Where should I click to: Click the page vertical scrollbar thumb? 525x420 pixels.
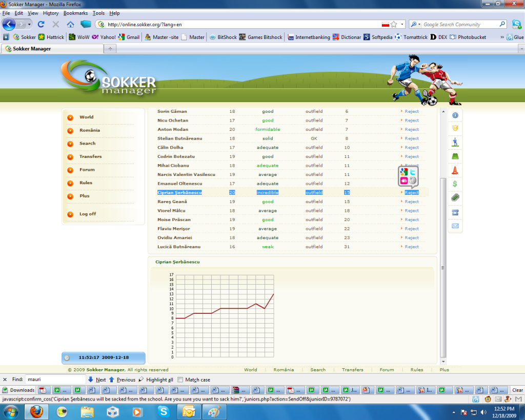(443, 267)
